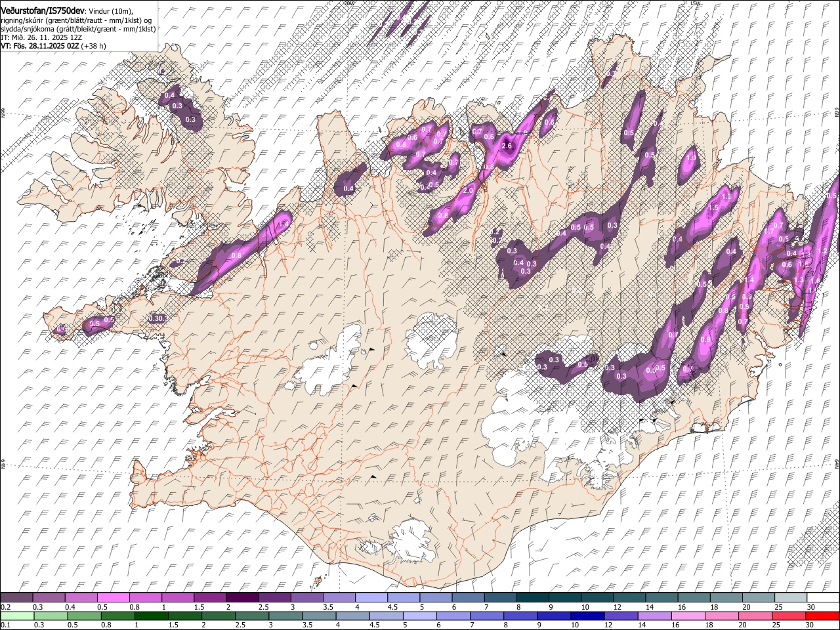Pick the top-row pink swatch between 0.5 and 0.8
This screenshot has width=840, height=630.
[x=114, y=597]
